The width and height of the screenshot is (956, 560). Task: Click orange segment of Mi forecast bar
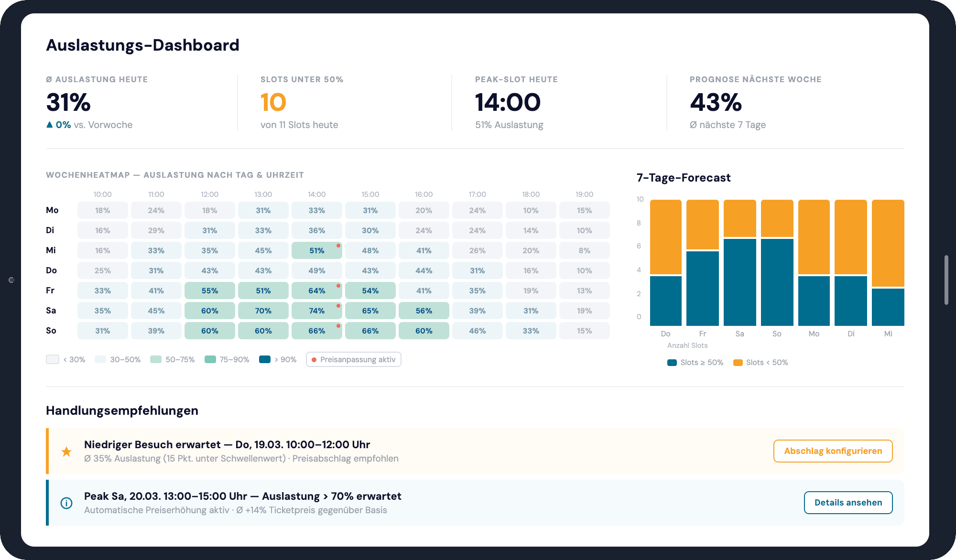(x=888, y=243)
